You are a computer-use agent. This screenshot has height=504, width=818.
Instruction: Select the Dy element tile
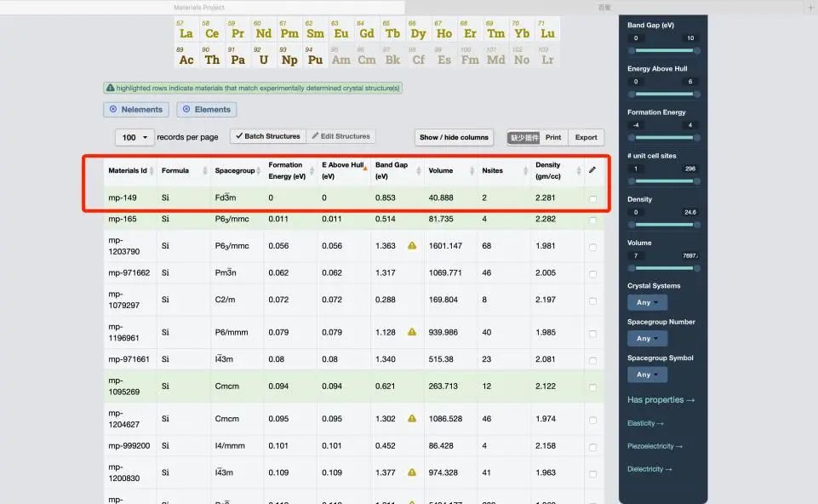click(419, 29)
